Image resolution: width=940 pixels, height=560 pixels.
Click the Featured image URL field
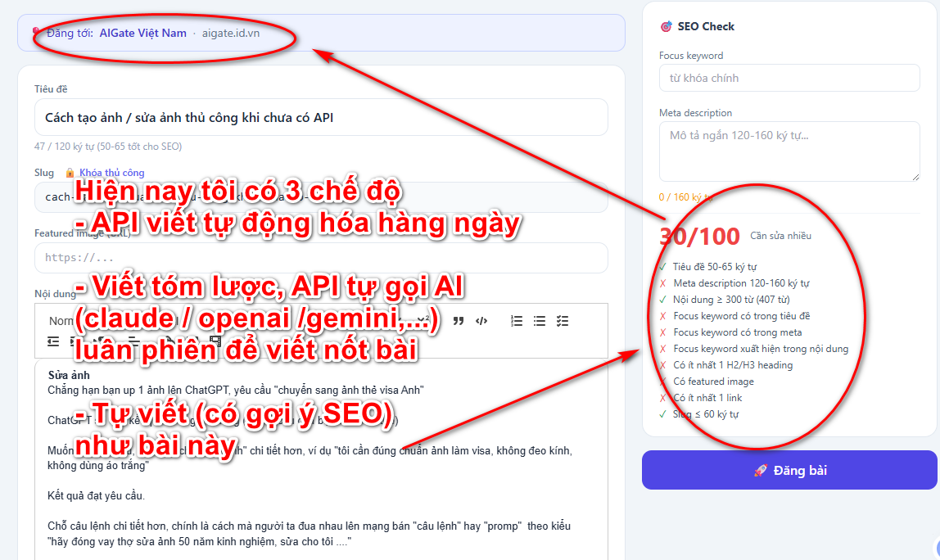pos(321,258)
